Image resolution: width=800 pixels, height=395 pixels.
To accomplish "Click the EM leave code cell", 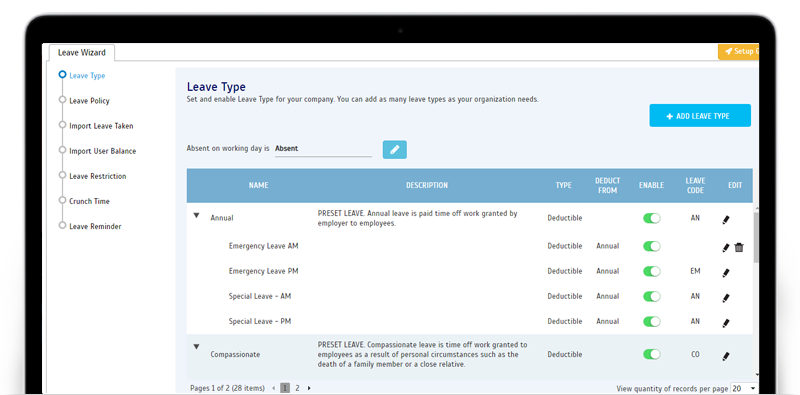I will pyautogui.click(x=695, y=271).
